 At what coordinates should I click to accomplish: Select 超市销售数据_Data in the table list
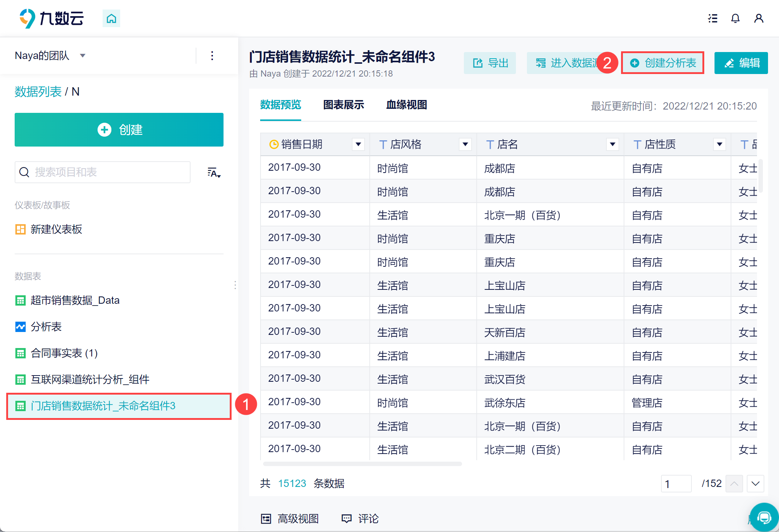75,300
